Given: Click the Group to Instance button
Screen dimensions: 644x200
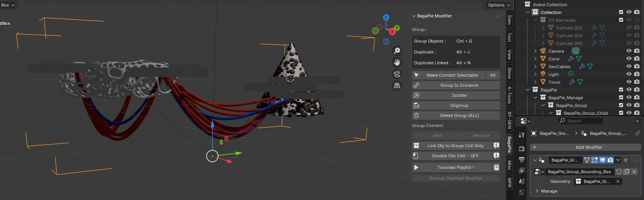Looking at the screenshot, I should pos(456,85).
